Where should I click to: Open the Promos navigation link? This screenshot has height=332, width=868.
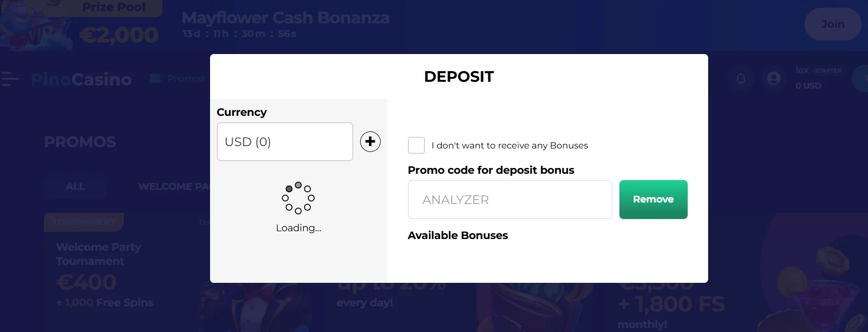click(x=186, y=78)
